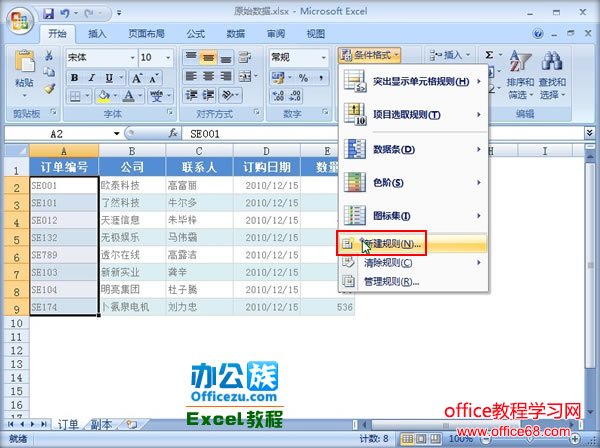The image size is (600, 448).
Task: Apply accounting number format
Action: (278, 78)
